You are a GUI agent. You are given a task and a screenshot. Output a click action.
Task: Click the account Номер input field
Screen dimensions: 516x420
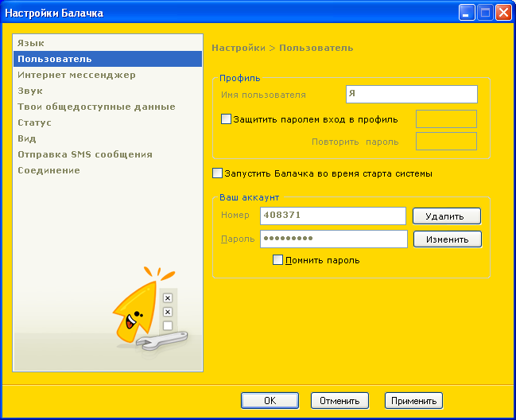point(333,216)
